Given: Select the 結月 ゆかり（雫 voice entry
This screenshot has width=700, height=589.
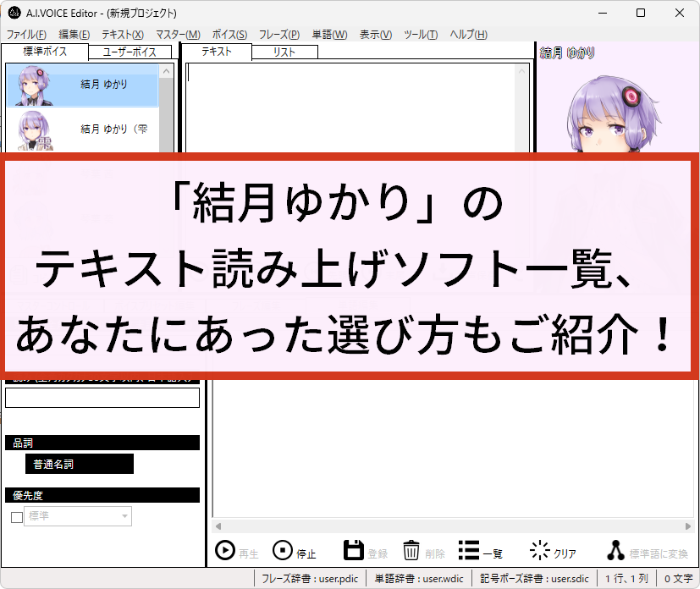Looking at the screenshot, I should coord(83,129).
